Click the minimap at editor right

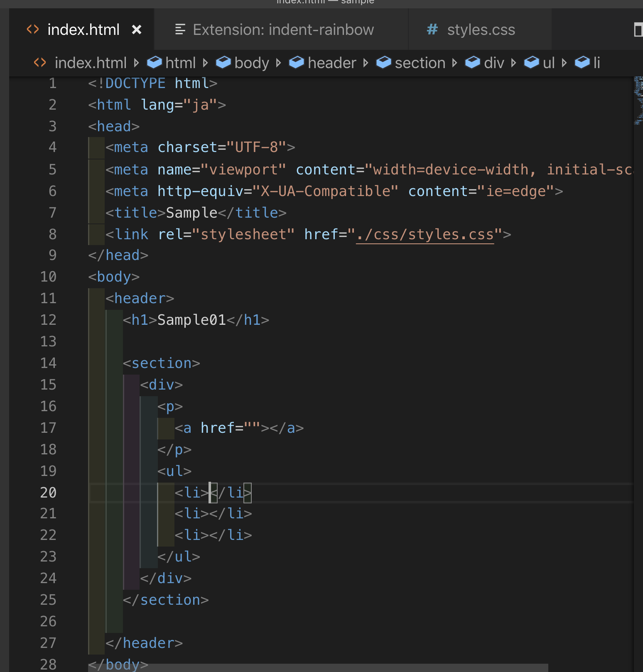pyautogui.click(x=638, y=101)
